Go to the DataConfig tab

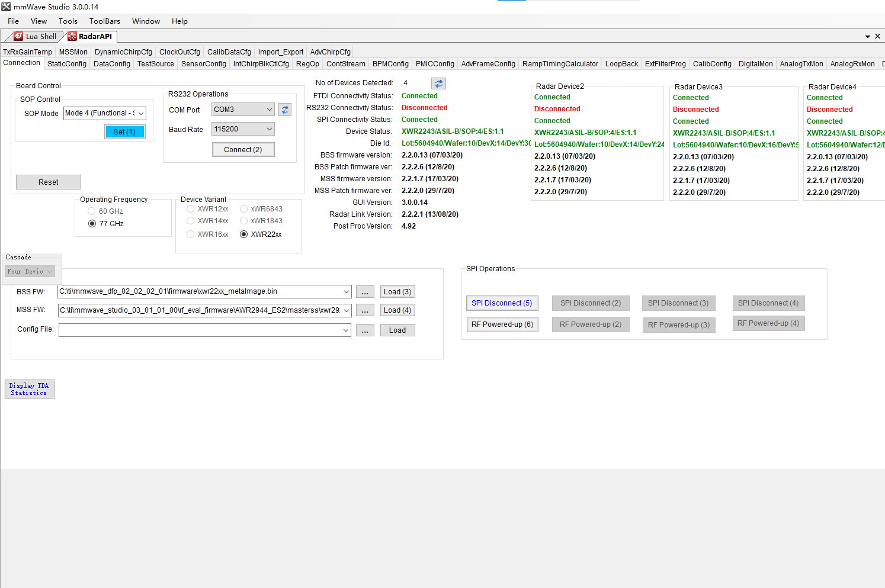(x=112, y=64)
